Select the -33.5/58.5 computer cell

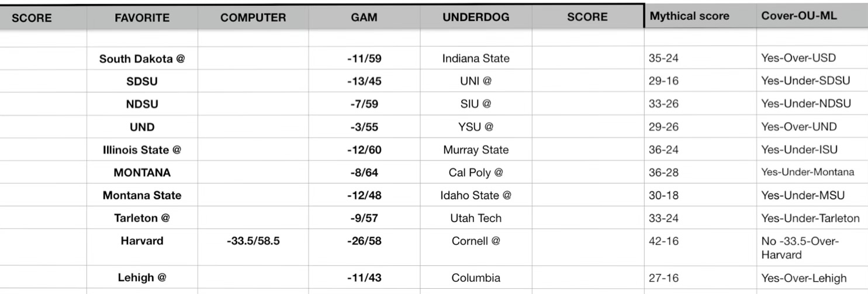(253, 241)
